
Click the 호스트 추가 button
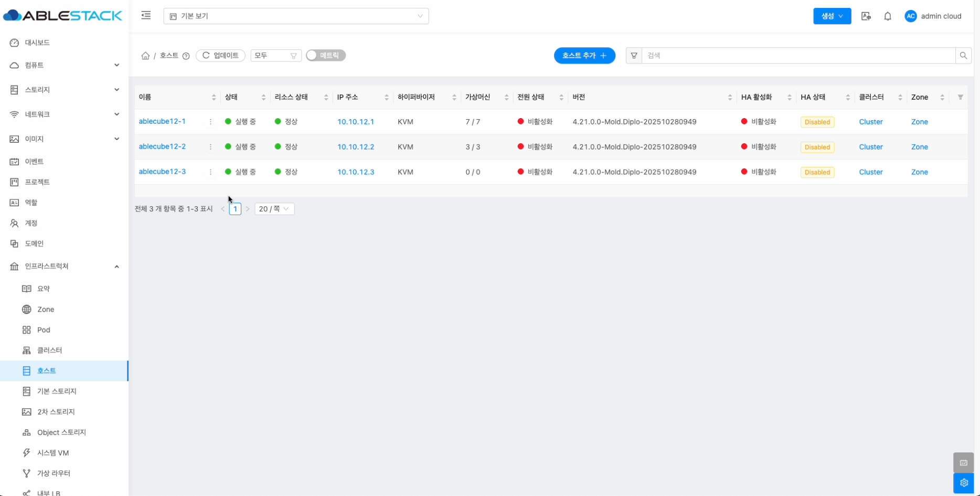click(x=584, y=56)
